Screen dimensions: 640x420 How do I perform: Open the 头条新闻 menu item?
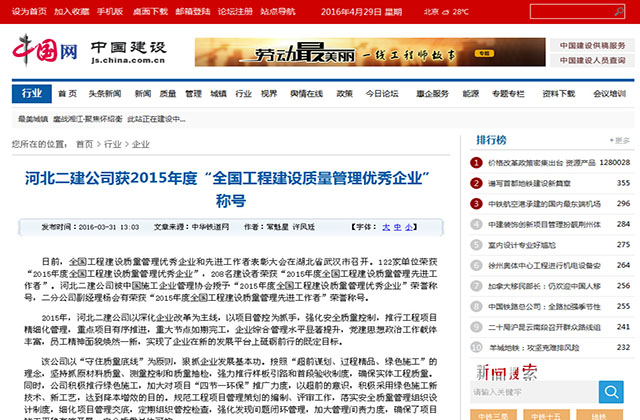tap(104, 94)
